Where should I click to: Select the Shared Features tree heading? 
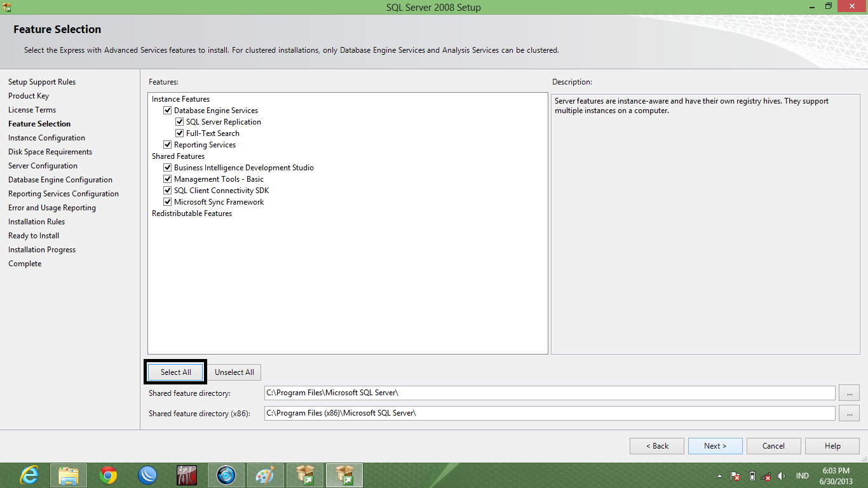(x=178, y=156)
